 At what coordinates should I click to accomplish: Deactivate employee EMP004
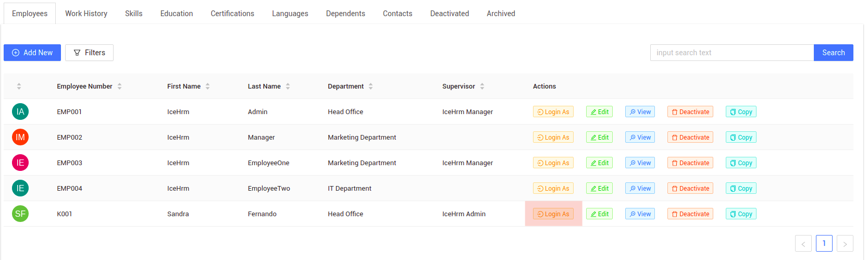(x=690, y=188)
